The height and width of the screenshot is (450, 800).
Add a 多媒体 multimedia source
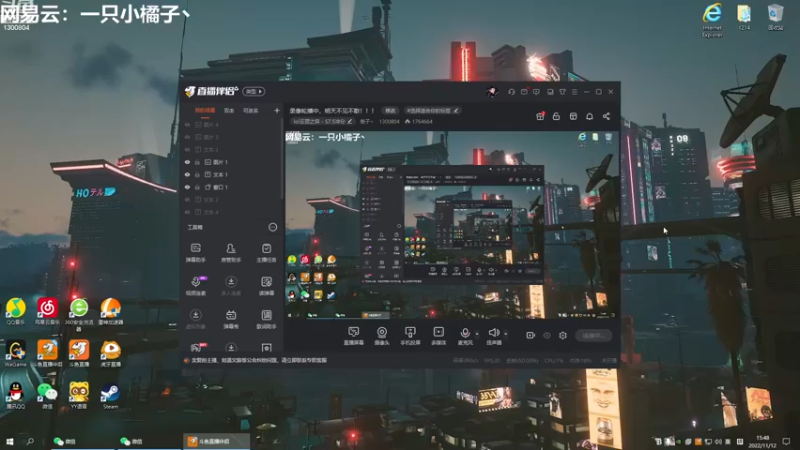(x=438, y=336)
